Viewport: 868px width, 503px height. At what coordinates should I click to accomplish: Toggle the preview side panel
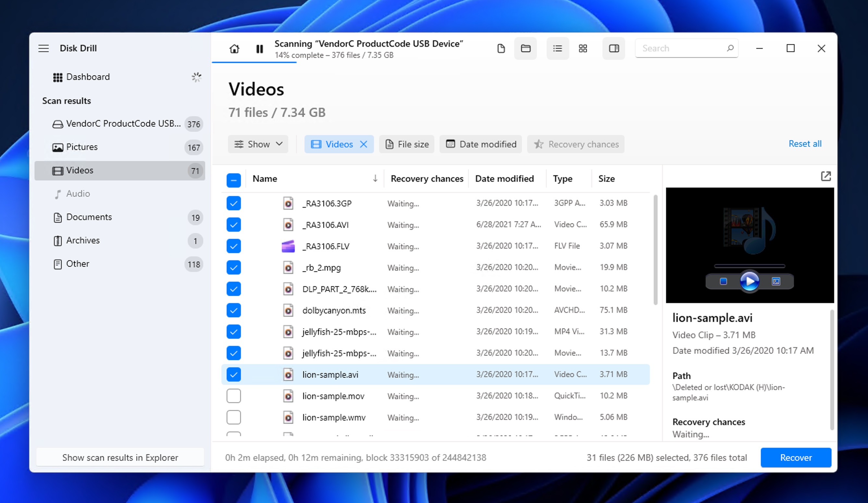pos(614,49)
